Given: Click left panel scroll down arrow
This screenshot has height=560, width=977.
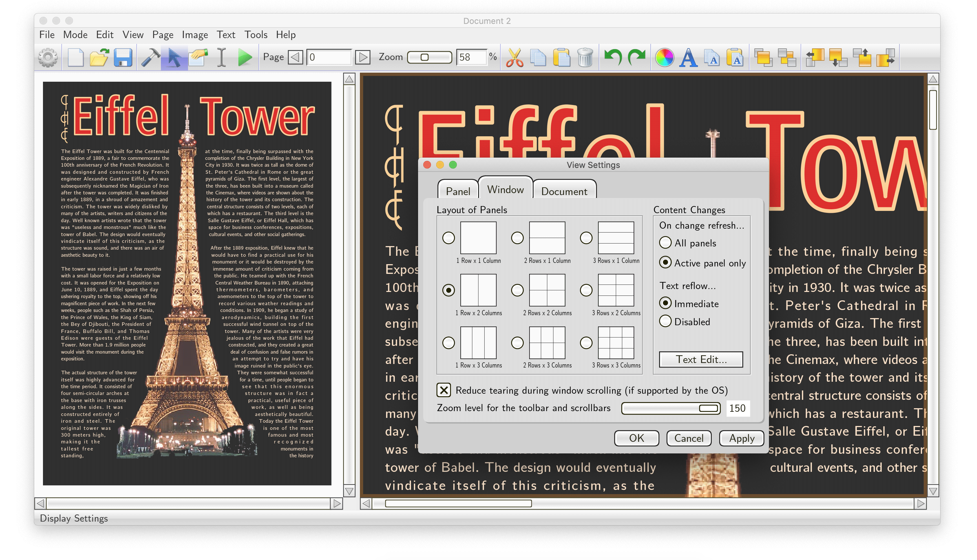Looking at the screenshot, I should click(x=349, y=491).
